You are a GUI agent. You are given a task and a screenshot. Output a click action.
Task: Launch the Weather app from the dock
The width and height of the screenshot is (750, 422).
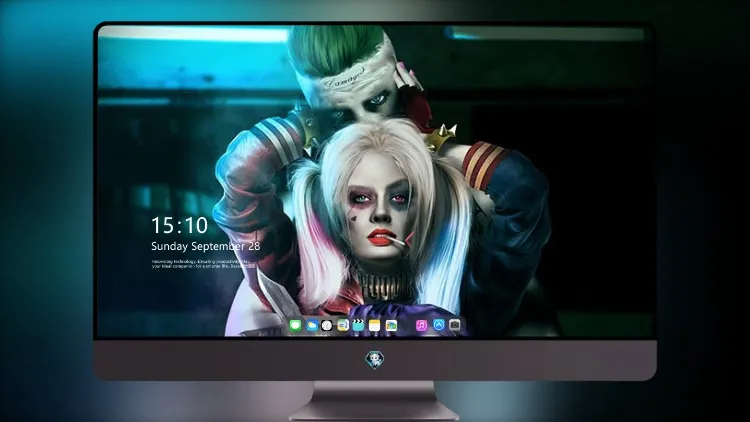(x=312, y=326)
